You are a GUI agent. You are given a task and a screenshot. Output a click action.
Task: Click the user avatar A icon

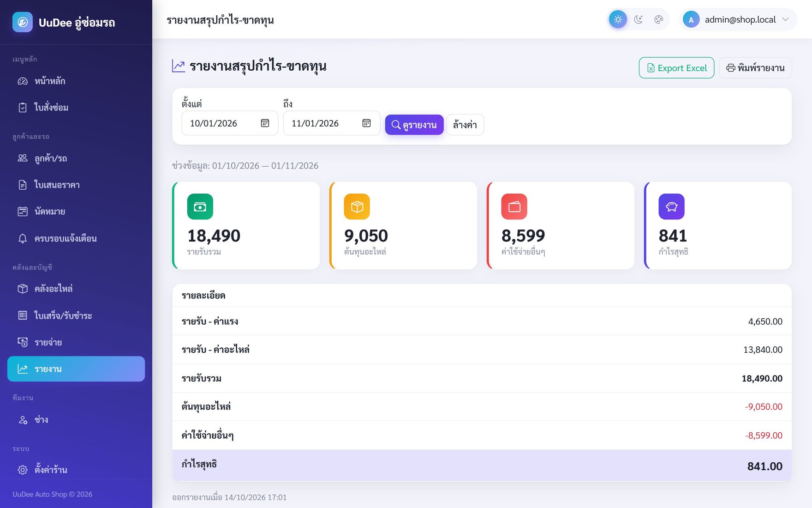click(691, 19)
